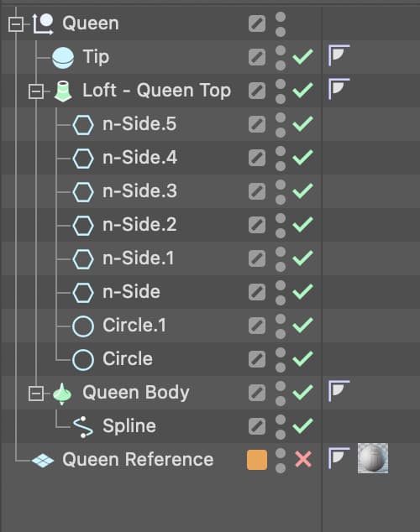Collapse the Queen hierarchy
This screenshot has height=532, width=420.
(x=16, y=24)
